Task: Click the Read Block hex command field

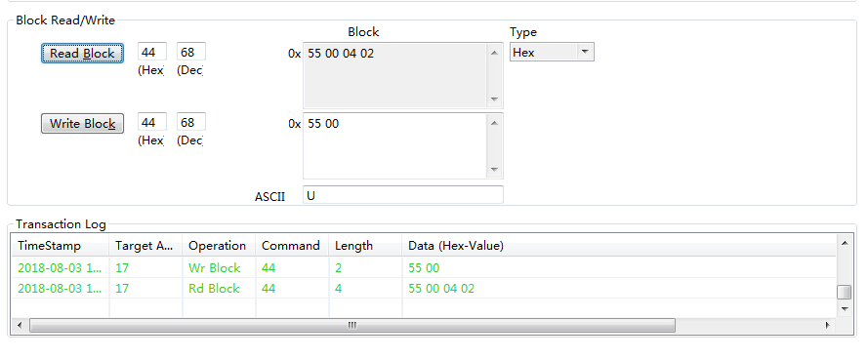Action: click(151, 52)
